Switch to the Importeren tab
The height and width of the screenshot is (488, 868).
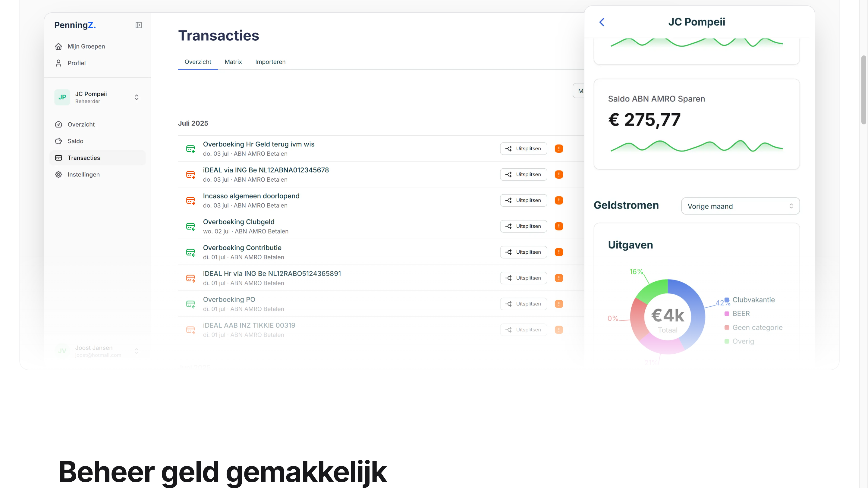pyautogui.click(x=270, y=62)
